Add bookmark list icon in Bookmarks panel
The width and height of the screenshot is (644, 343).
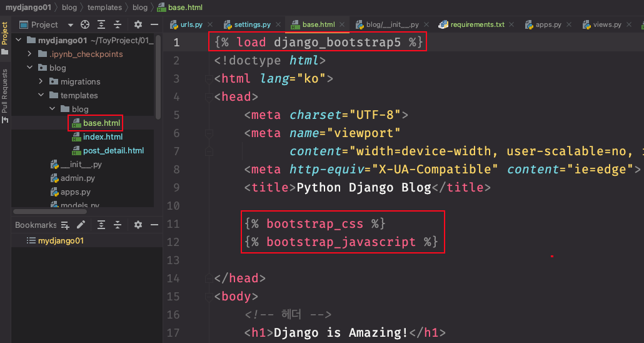tap(65, 225)
